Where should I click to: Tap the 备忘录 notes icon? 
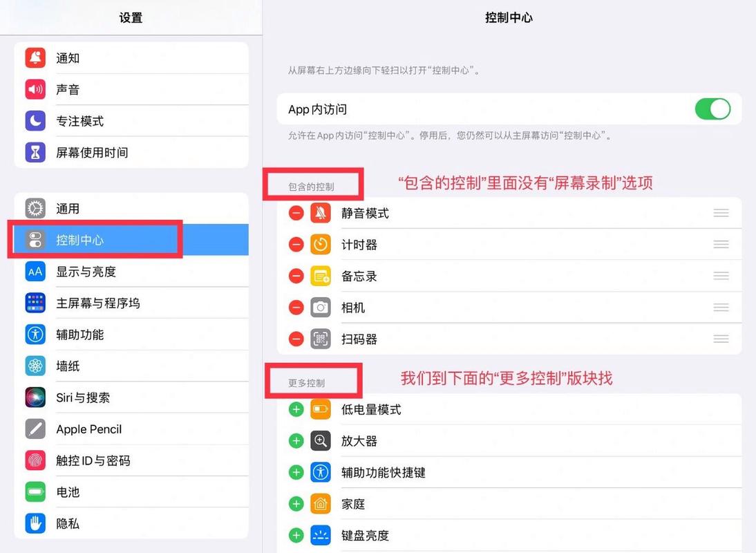(321, 276)
